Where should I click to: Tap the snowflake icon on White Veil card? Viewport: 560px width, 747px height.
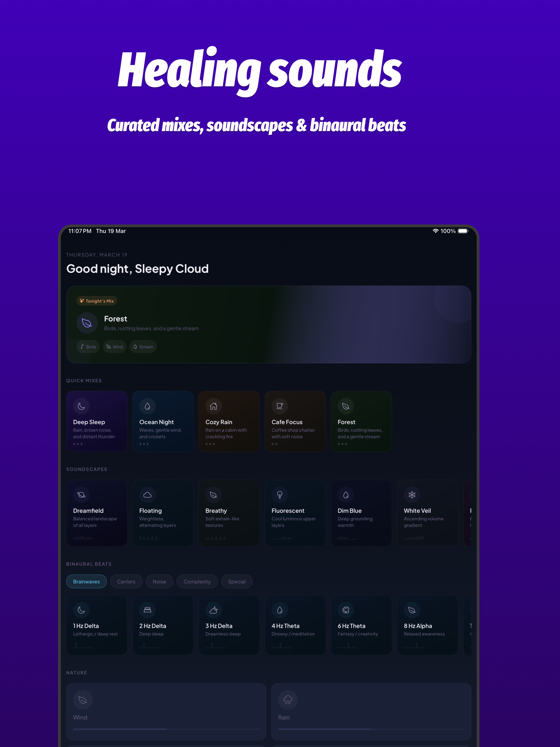click(412, 495)
